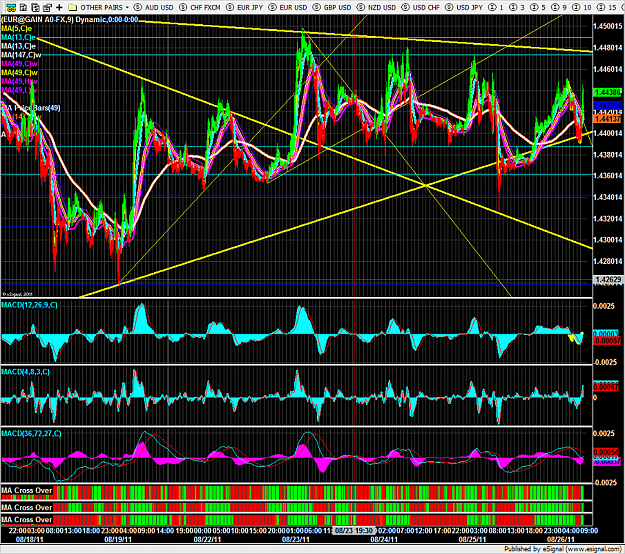Screen dimensions: 625x554
Task: Select the NZD USD symbol button
Action: [377, 7]
